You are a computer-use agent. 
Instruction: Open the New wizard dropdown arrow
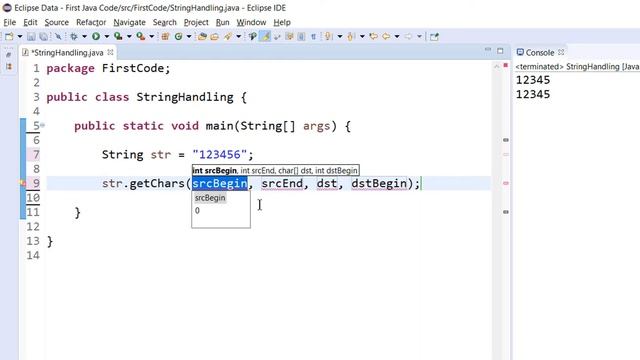(x=20, y=37)
